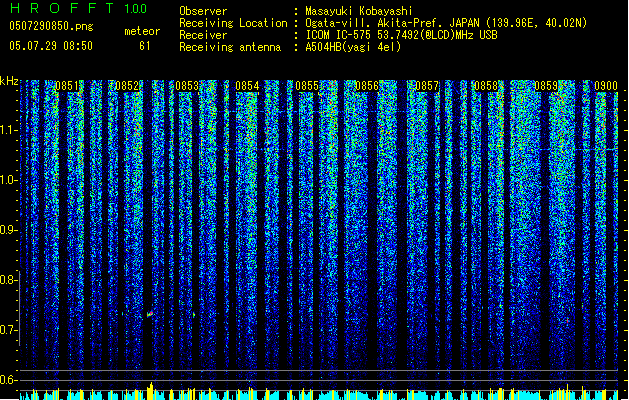Click the tallest yellow intensity bar below 0852
Screen dimensions: 629x400
[x=150, y=391]
